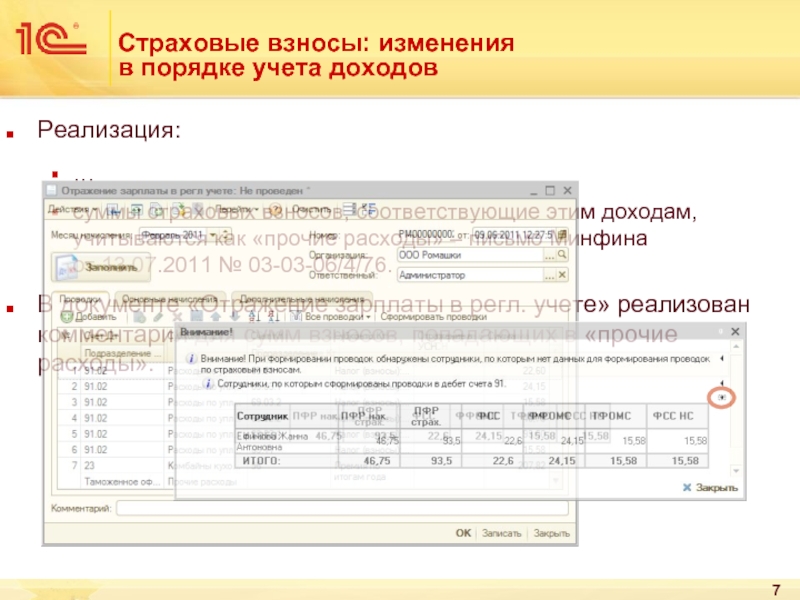The width and height of the screenshot is (800, 600).
Task: Click the move row up arrow icon
Action: coord(215,317)
